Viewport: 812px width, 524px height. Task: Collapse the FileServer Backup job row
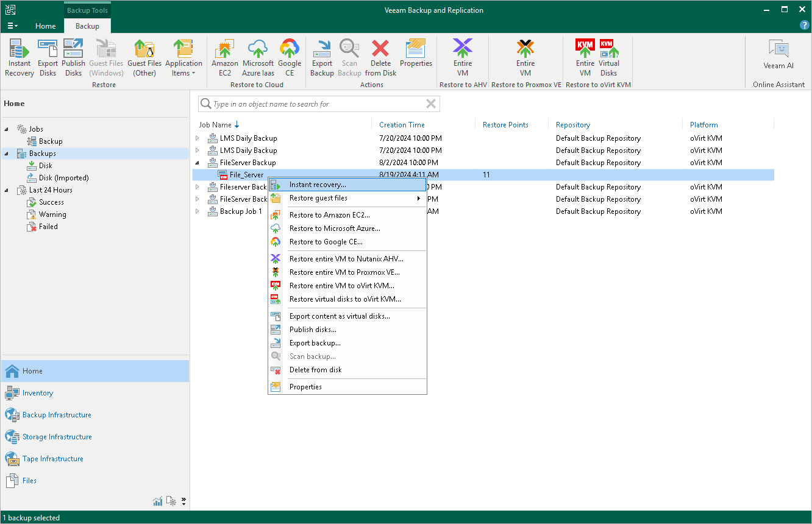(197, 163)
